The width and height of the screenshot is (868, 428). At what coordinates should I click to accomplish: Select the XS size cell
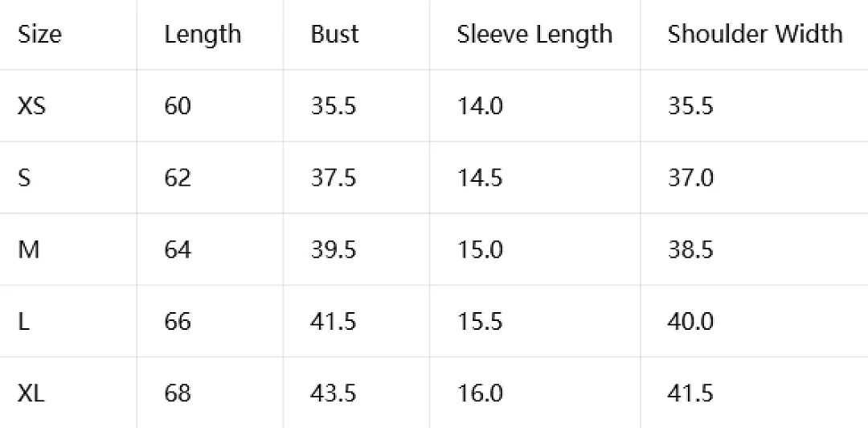tap(32, 105)
